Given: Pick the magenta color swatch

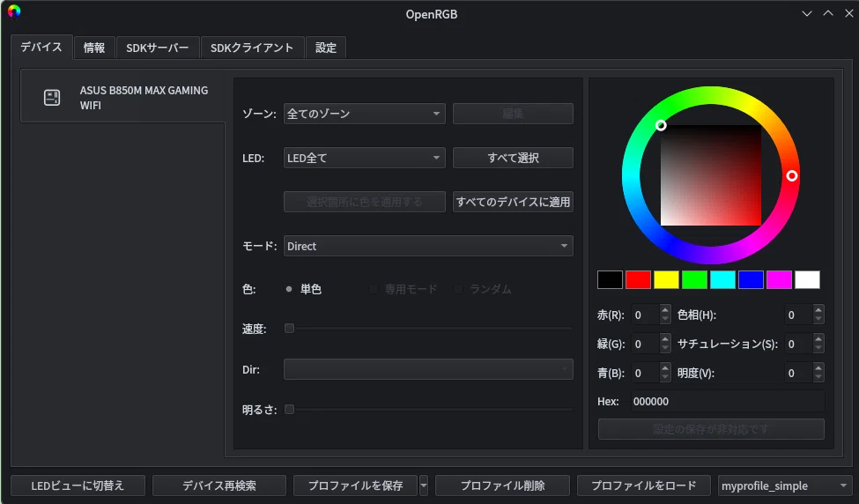Looking at the screenshot, I should [x=779, y=280].
